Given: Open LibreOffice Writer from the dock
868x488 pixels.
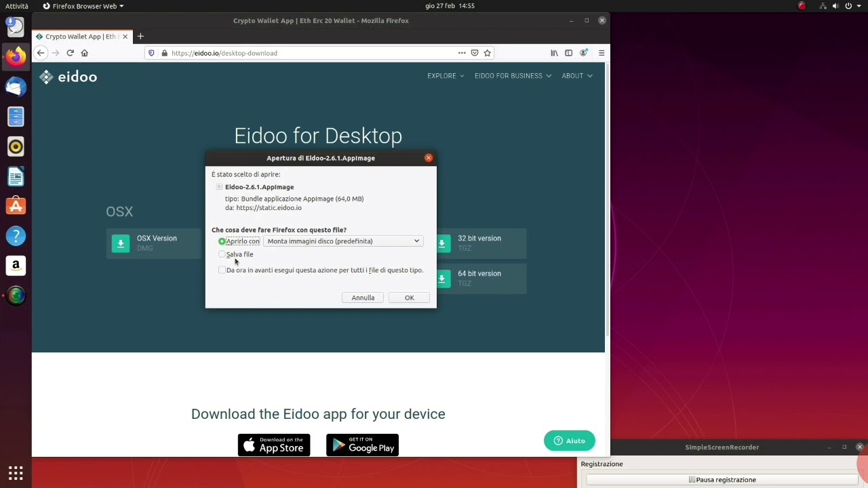Looking at the screenshot, I should coord(16,176).
